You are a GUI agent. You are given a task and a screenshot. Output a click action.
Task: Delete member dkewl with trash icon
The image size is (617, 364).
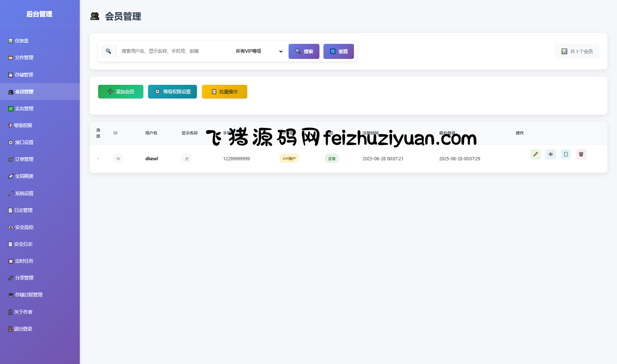pyautogui.click(x=581, y=155)
